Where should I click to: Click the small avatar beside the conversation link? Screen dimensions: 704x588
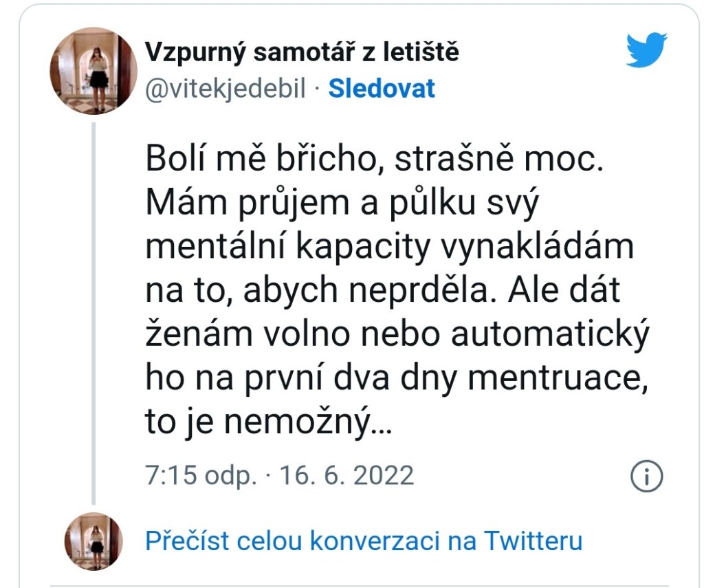(93, 541)
